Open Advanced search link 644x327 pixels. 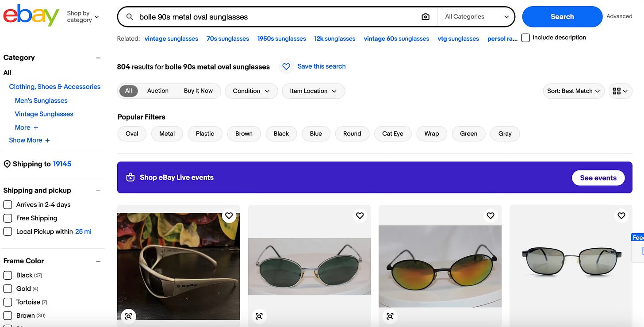point(619,16)
